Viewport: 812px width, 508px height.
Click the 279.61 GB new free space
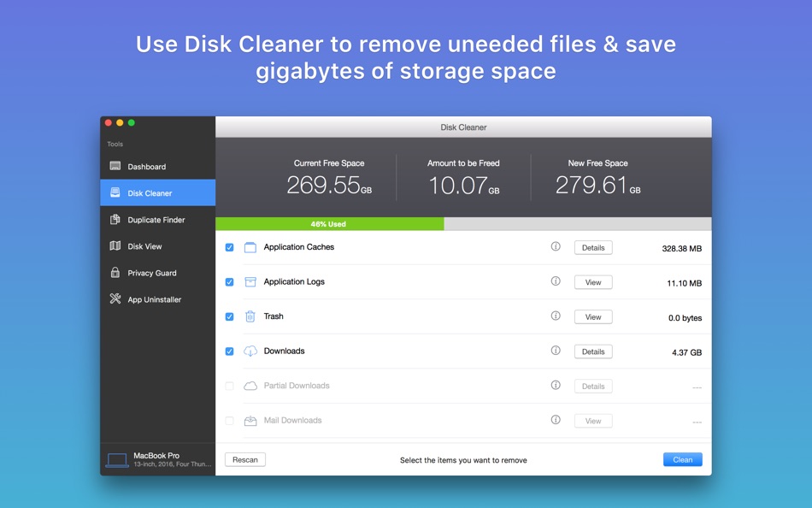click(x=597, y=185)
